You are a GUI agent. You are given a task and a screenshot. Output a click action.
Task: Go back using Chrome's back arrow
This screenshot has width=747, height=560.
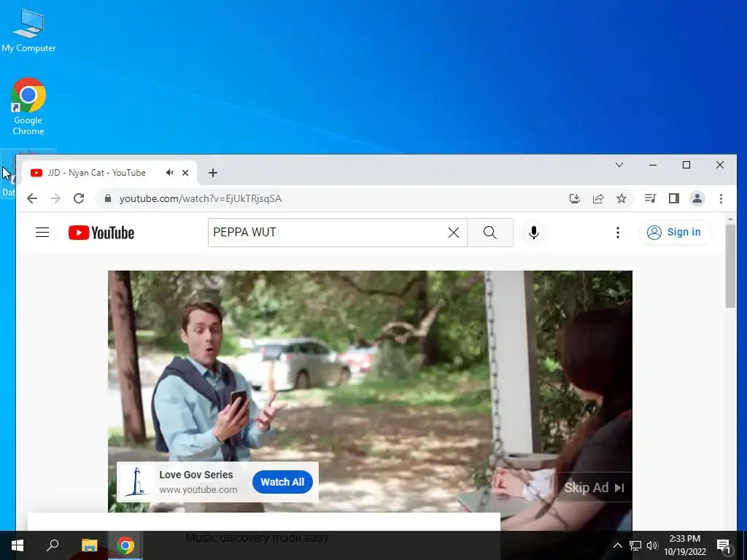pos(32,198)
